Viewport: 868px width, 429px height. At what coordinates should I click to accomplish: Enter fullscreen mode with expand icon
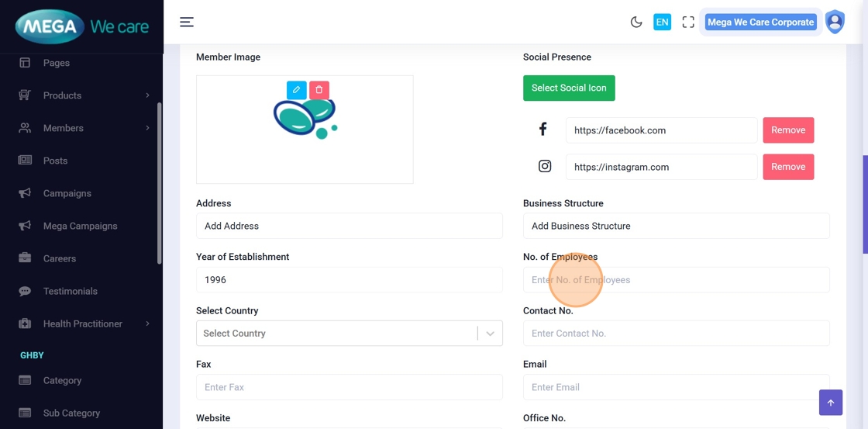pyautogui.click(x=688, y=22)
